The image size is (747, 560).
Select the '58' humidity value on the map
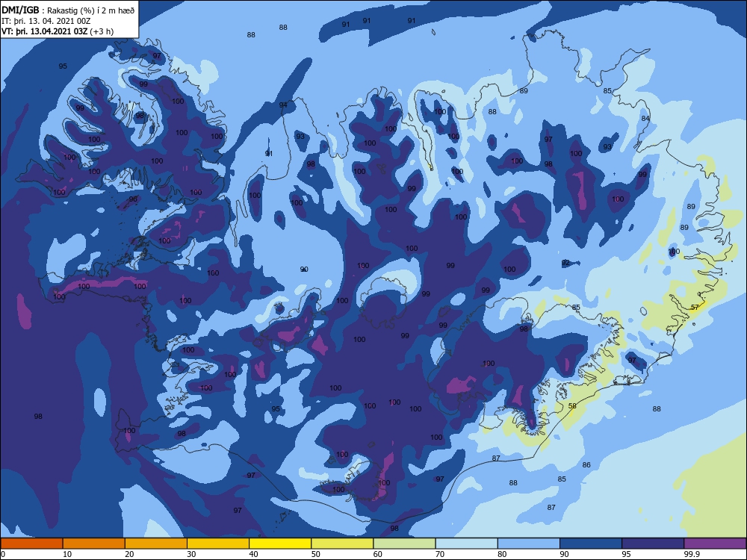[x=573, y=405]
